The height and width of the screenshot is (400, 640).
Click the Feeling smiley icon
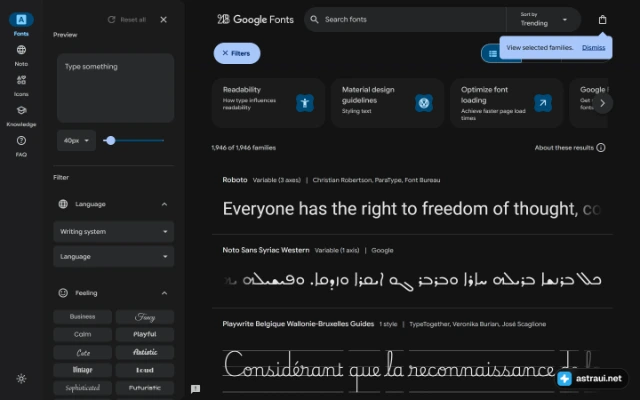pos(63,293)
